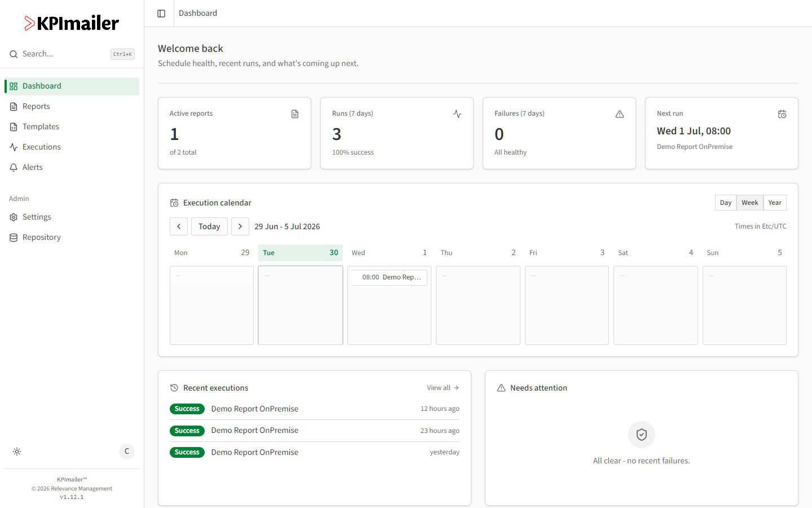Click the Executions pulse icon in the sidebar

click(14, 147)
